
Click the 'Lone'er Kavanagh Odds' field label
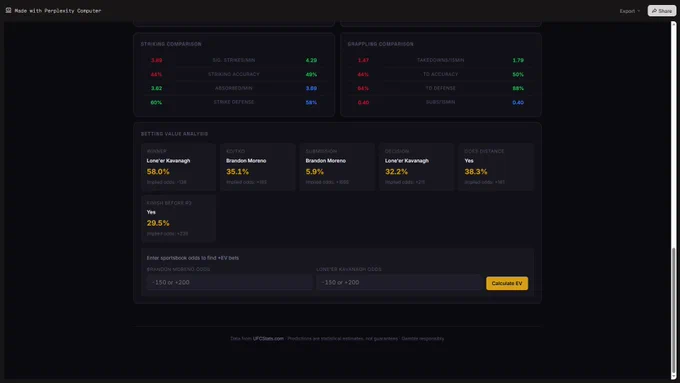point(349,269)
